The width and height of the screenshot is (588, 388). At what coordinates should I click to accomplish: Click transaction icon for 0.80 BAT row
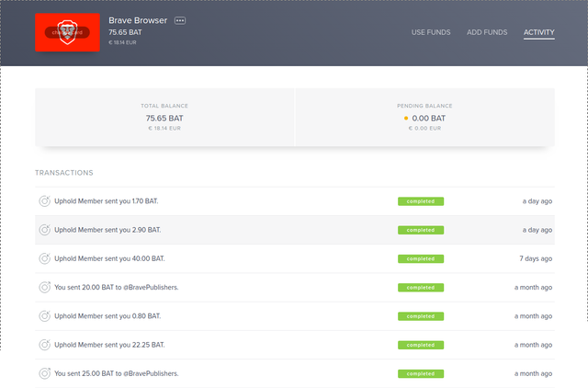[x=45, y=316]
